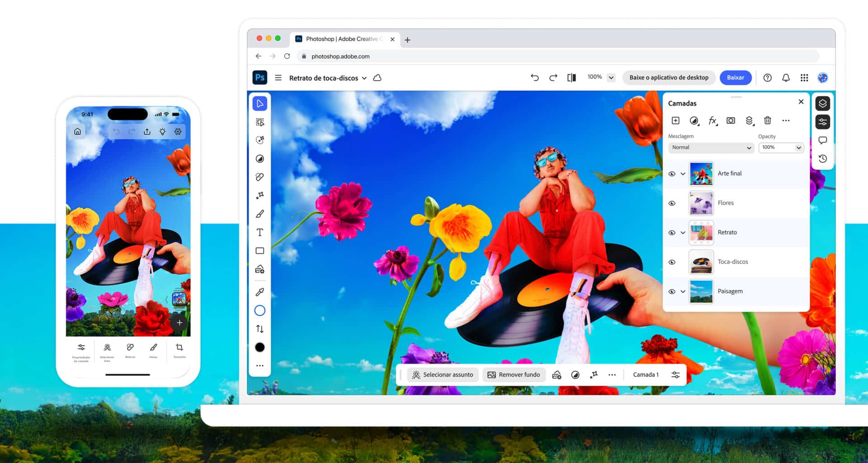This screenshot has width=868, height=463.
Task: Hide the Toca-discos layer
Action: [672, 262]
